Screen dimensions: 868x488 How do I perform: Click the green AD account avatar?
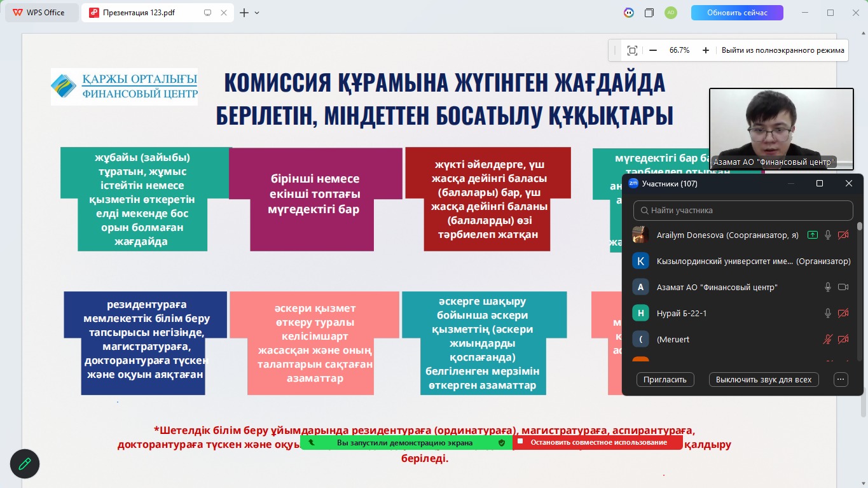tap(670, 13)
